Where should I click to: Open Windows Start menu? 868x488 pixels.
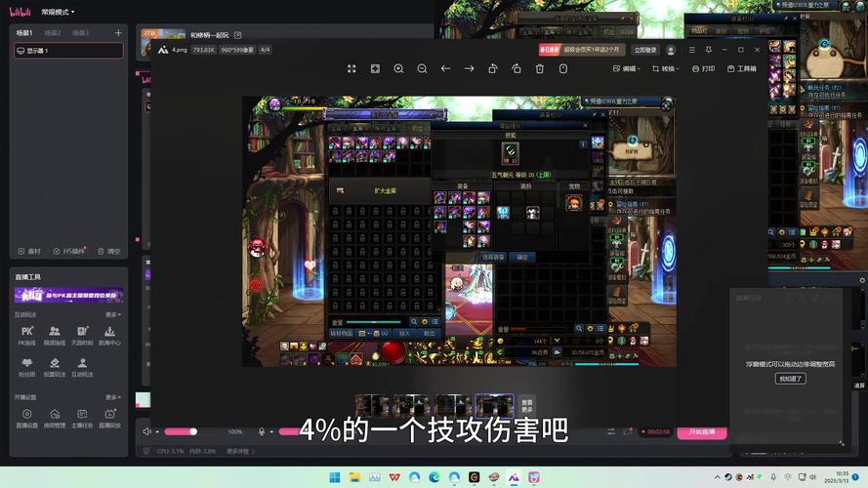pos(334,477)
